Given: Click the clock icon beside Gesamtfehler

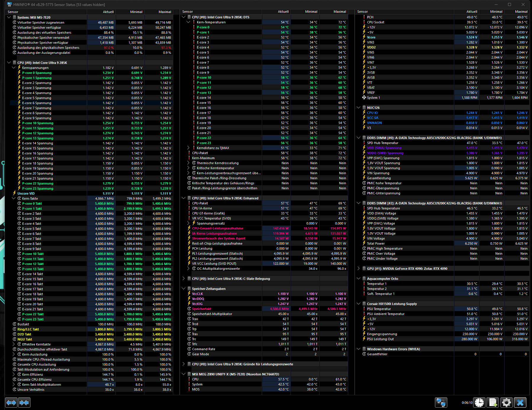Looking at the screenshot, I should 364,354.
